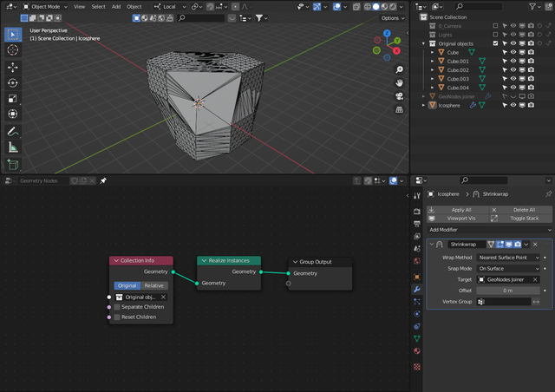Click the Delete All button
Viewport: 555px width, 392px height.
(x=520, y=210)
